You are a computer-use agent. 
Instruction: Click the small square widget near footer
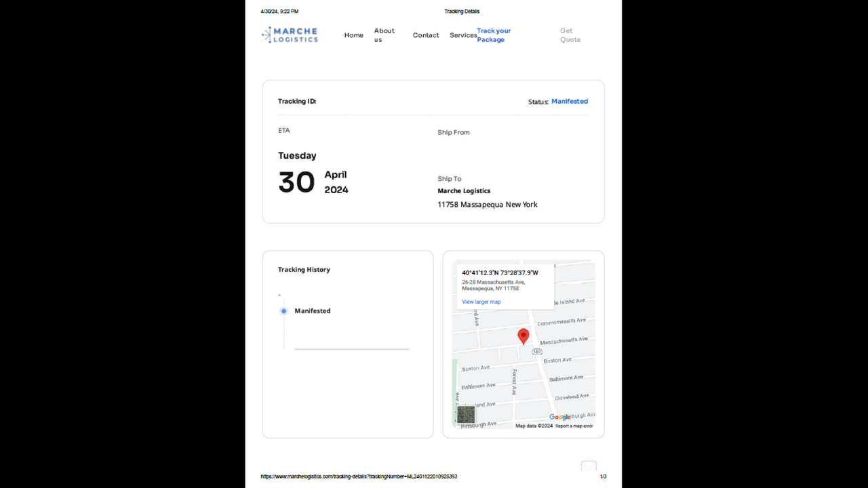pos(589,466)
